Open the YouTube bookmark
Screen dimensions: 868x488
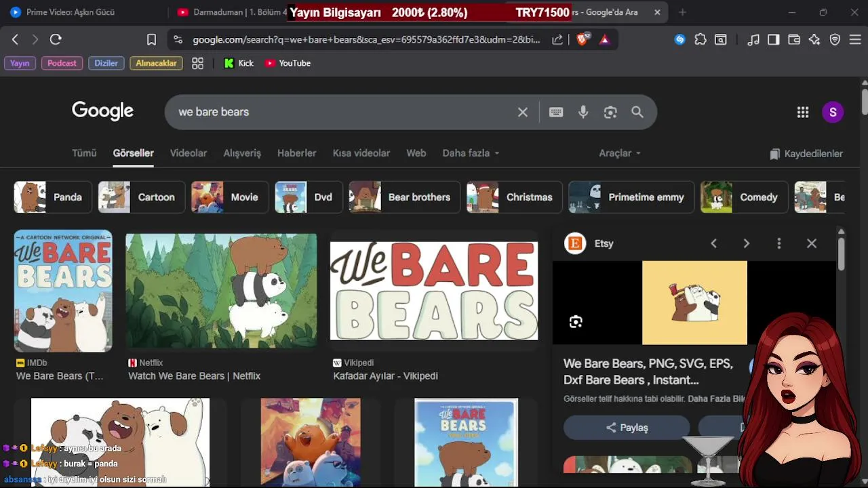[288, 63]
